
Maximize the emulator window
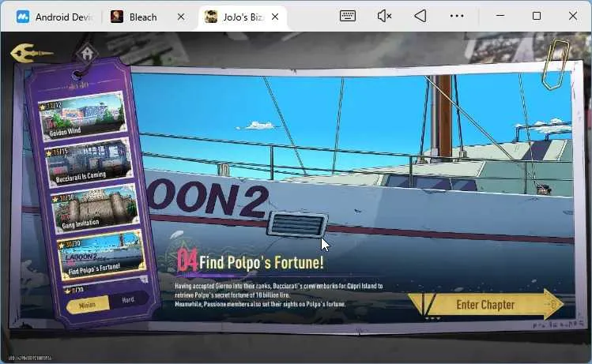pos(537,16)
